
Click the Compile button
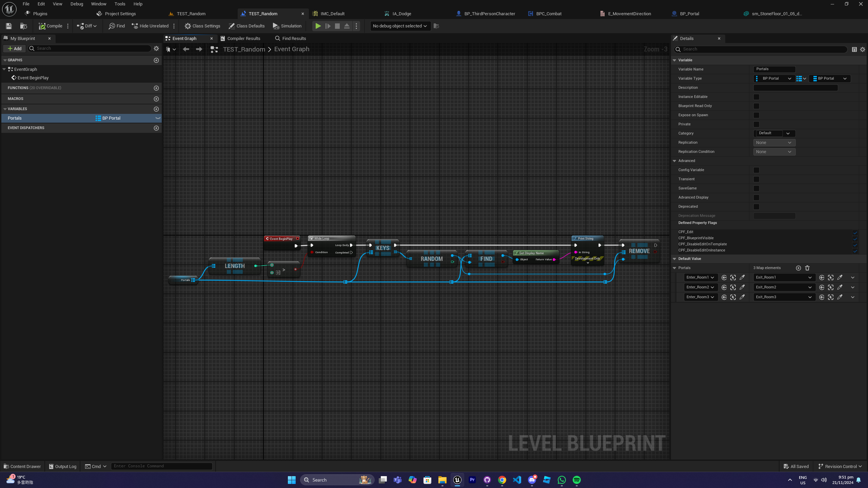pos(51,26)
